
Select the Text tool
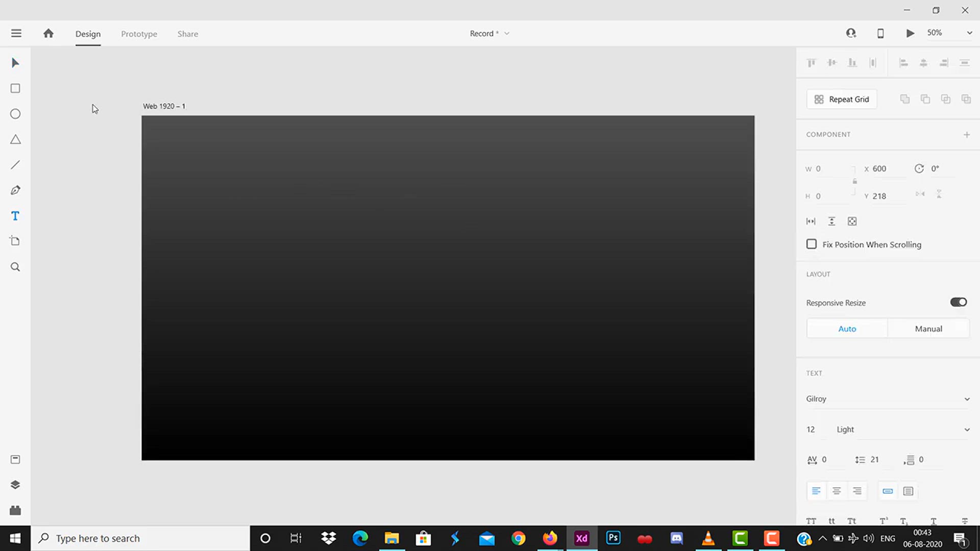tap(15, 215)
